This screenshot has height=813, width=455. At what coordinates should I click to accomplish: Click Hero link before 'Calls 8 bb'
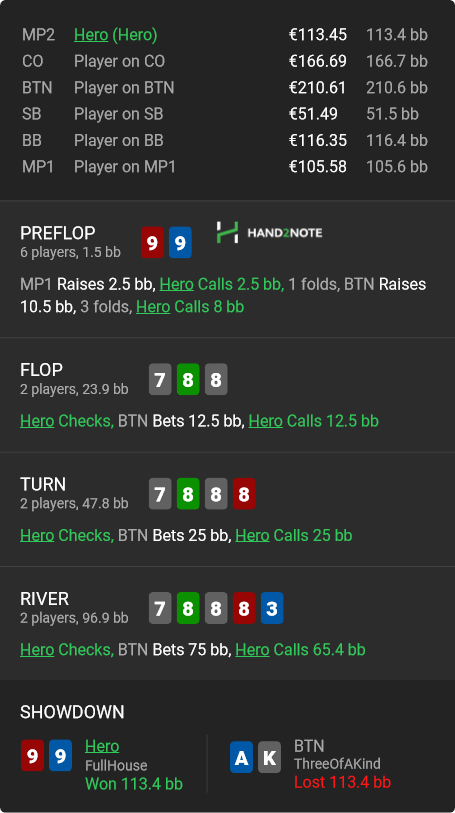[x=153, y=307]
